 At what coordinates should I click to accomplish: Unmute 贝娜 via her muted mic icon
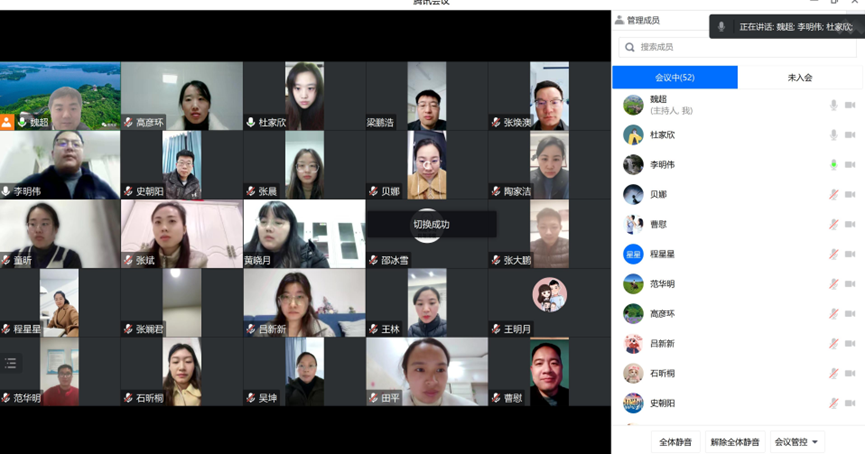(833, 195)
